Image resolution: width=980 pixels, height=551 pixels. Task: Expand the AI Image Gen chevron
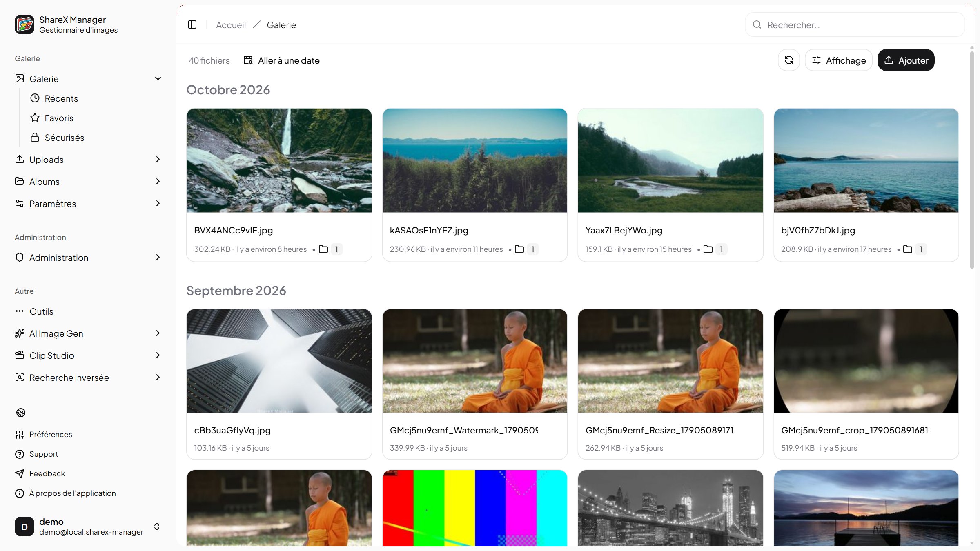pyautogui.click(x=158, y=333)
